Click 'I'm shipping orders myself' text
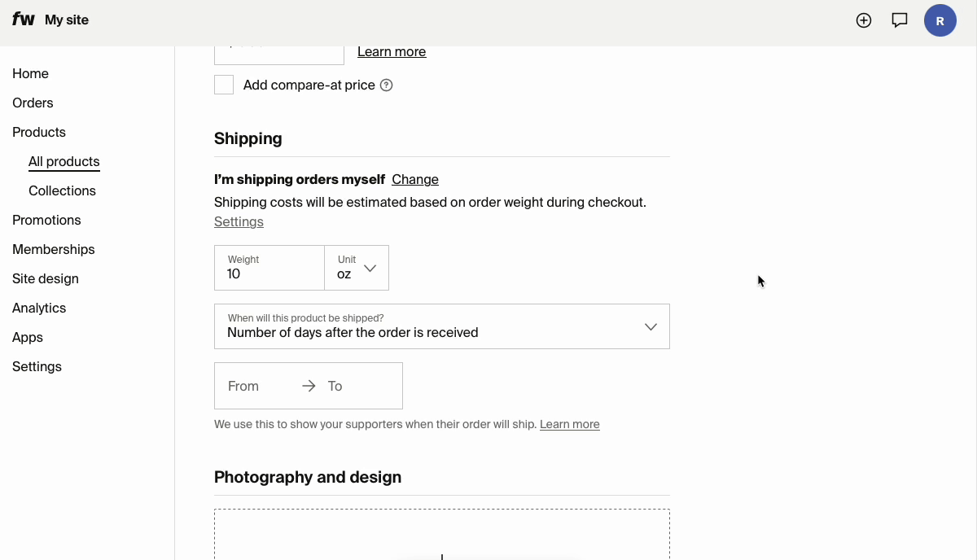This screenshot has width=977, height=560. click(x=300, y=179)
